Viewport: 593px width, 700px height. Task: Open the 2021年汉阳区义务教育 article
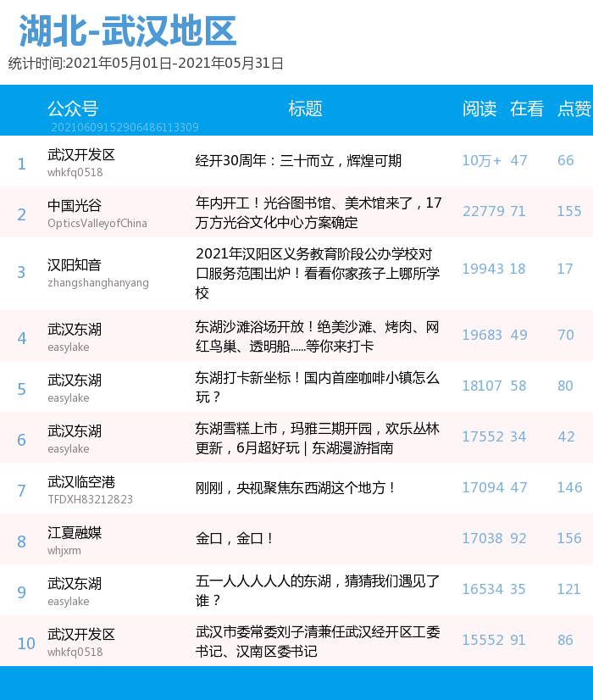click(317, 273)
